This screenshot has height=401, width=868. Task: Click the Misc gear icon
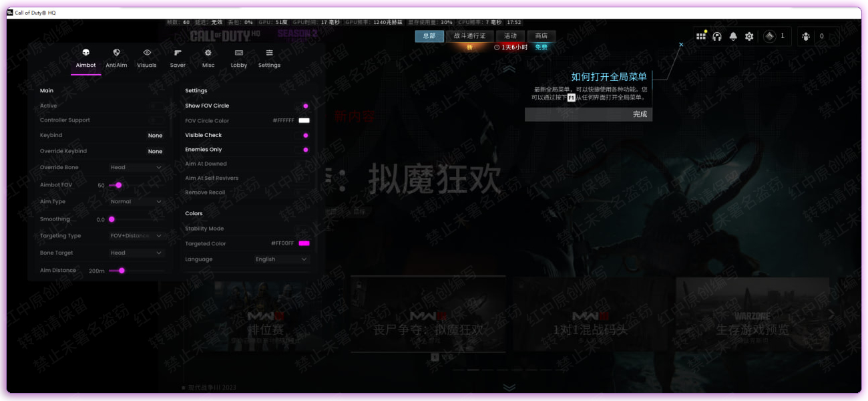tap(208, 53)
